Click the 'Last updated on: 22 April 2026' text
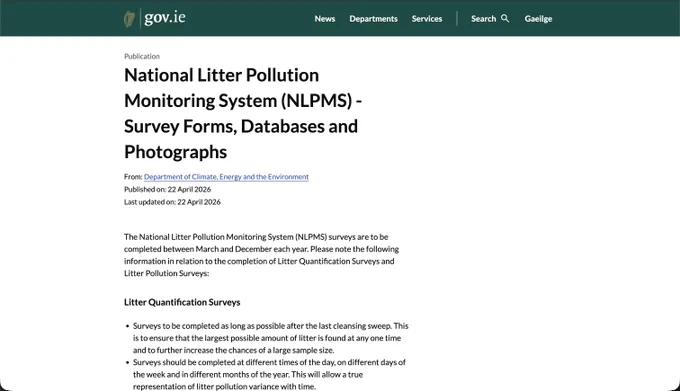 pyautogui.click(x=172, y=202)
